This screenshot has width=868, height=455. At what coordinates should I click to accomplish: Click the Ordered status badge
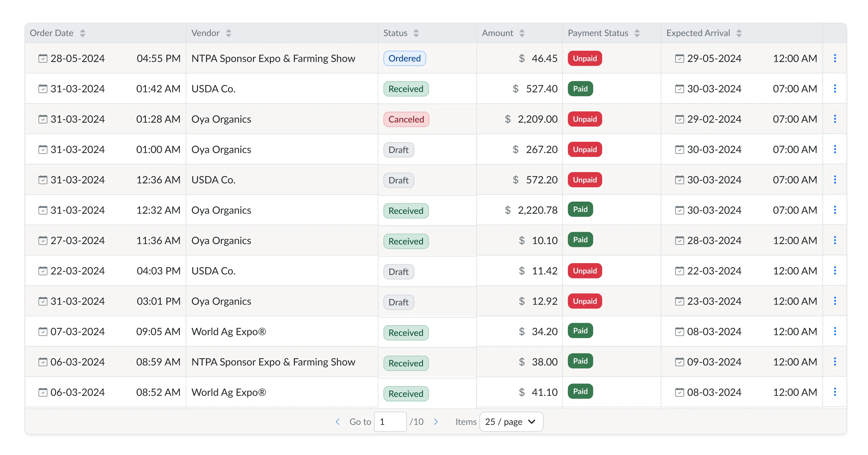click(404, 58)
